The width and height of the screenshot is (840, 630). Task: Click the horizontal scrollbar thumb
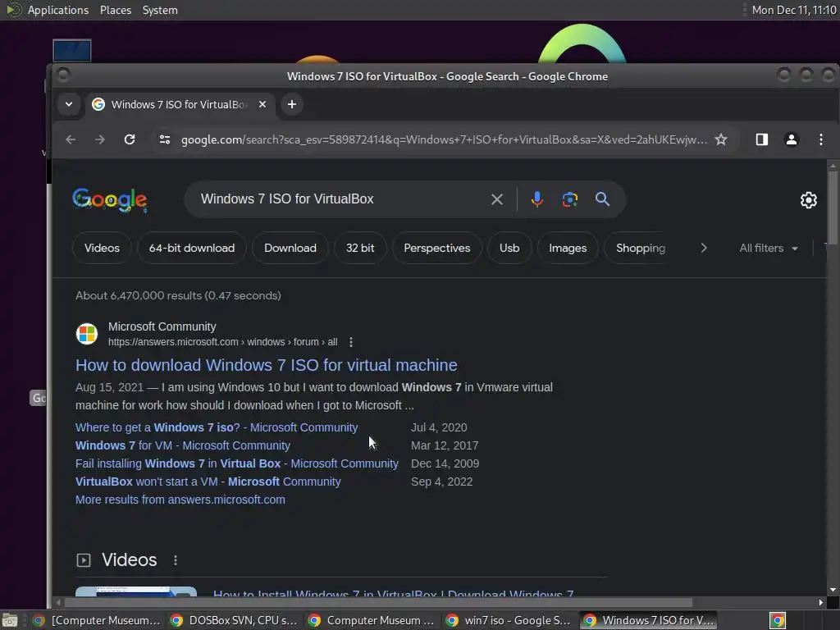377,603
